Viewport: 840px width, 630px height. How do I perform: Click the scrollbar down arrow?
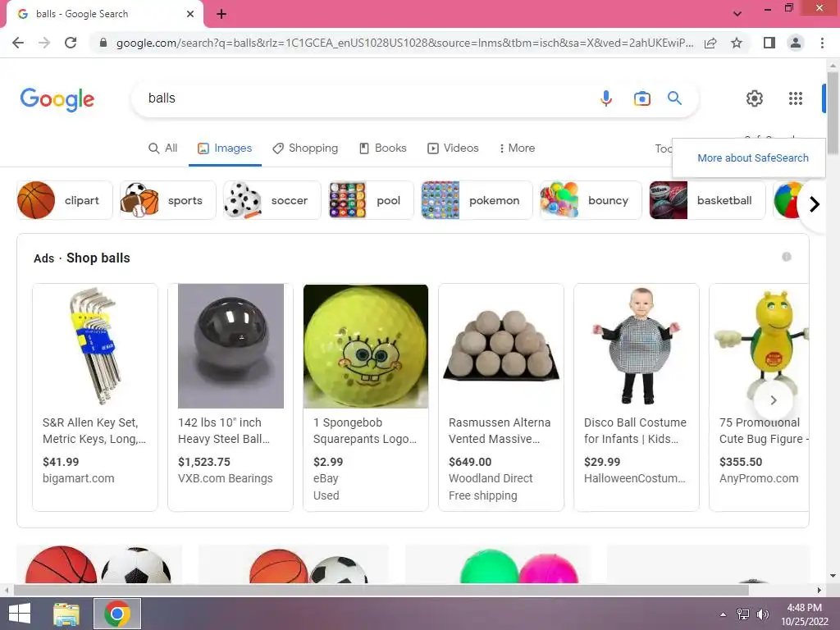[833, 577]
